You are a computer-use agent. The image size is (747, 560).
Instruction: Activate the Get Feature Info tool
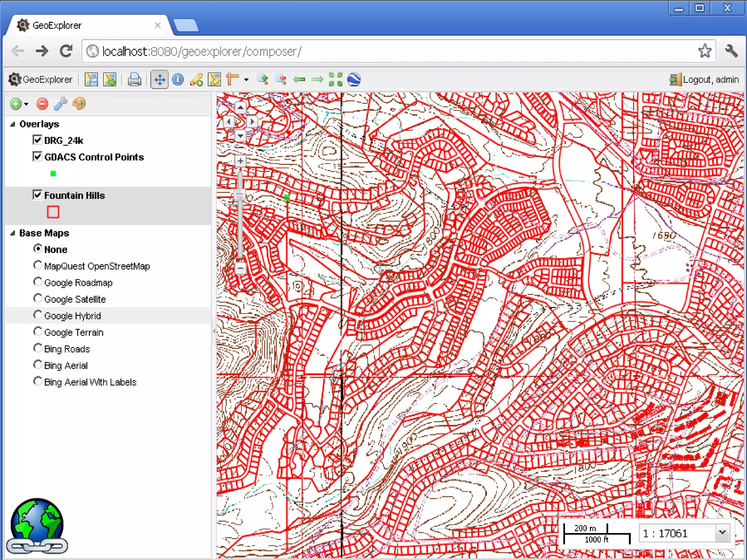pyautogui.click(x=178, y=79)
